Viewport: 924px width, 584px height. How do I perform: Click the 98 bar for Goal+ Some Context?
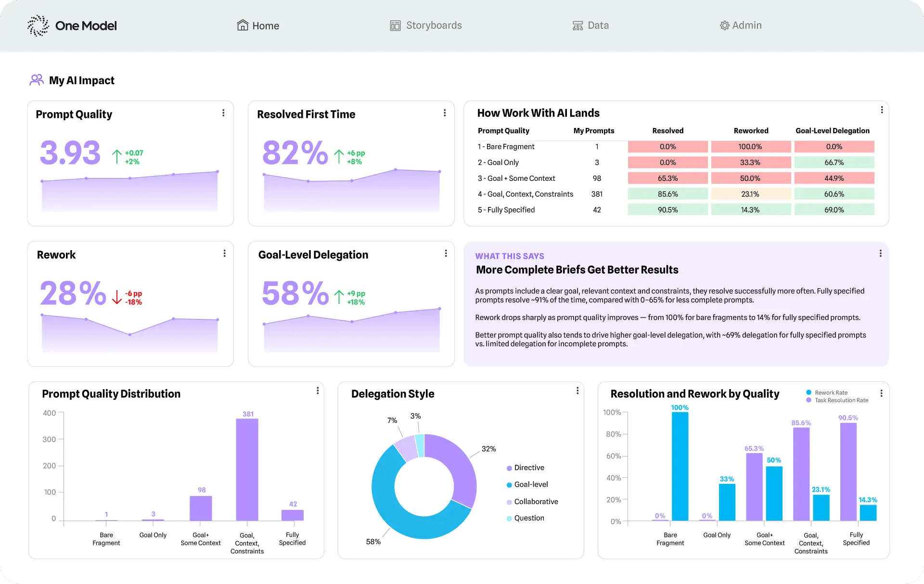pyautogui.click(x=201, y=508)
